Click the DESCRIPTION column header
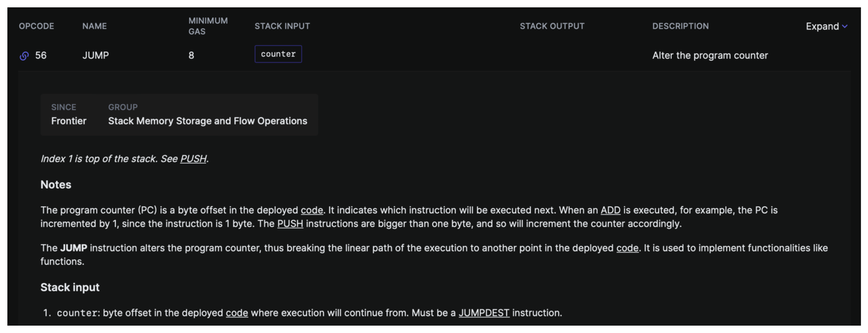The image size is (868, 333). coord(680,26)
